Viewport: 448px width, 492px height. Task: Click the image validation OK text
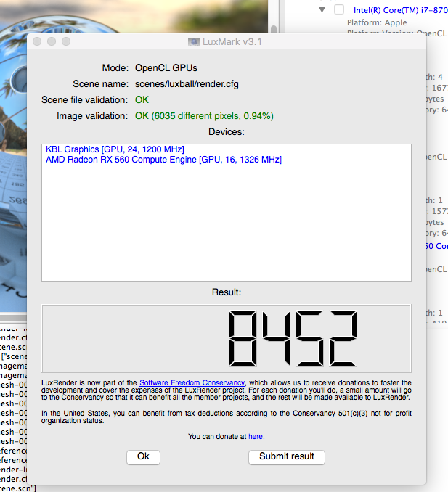tap(204, 116)
